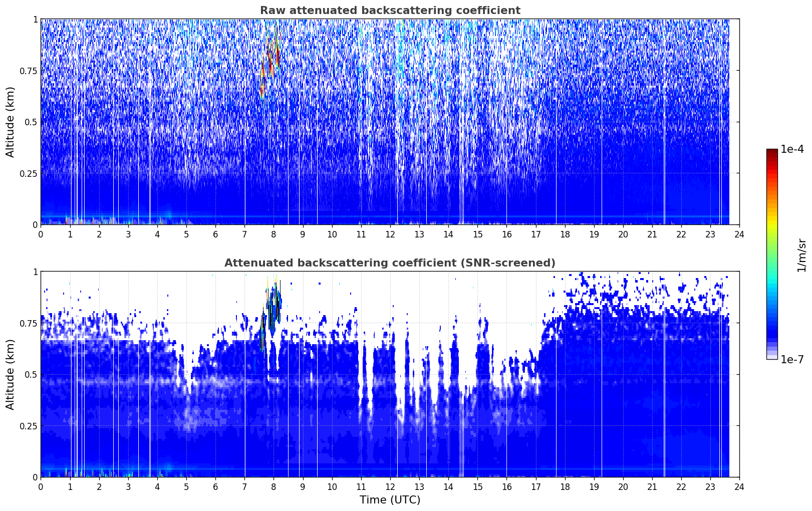Click the 1e-7 colorbar label
The width and height of the screenshot is (812, 511).
tap(792, 359)
